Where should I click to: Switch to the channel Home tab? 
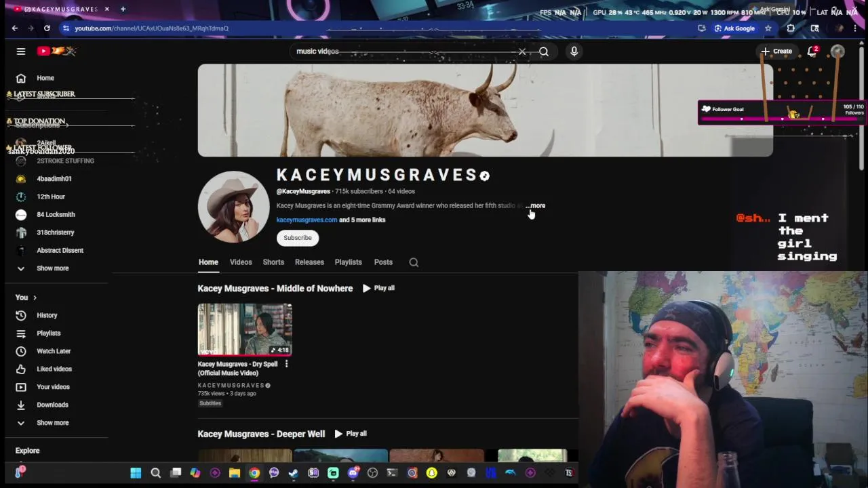[x=208, y=262]
